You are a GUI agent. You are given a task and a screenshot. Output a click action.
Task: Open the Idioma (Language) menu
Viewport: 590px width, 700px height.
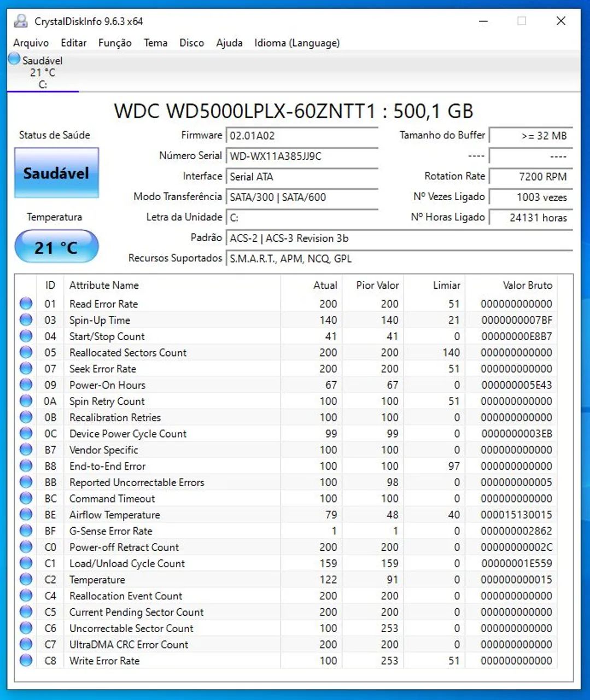coord(297,43)
